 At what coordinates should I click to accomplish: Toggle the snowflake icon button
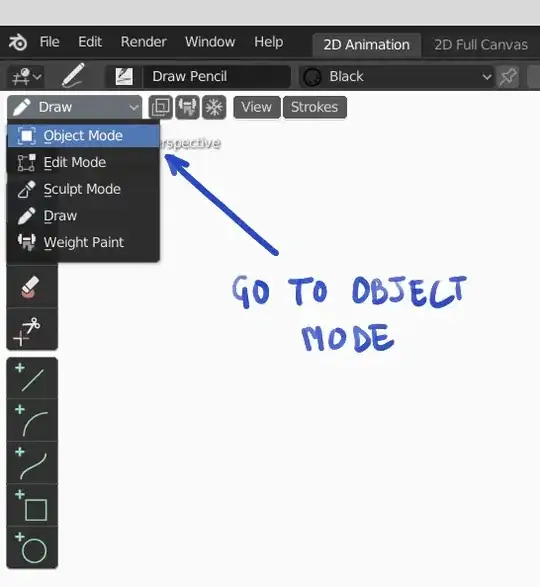click(214, 107)
